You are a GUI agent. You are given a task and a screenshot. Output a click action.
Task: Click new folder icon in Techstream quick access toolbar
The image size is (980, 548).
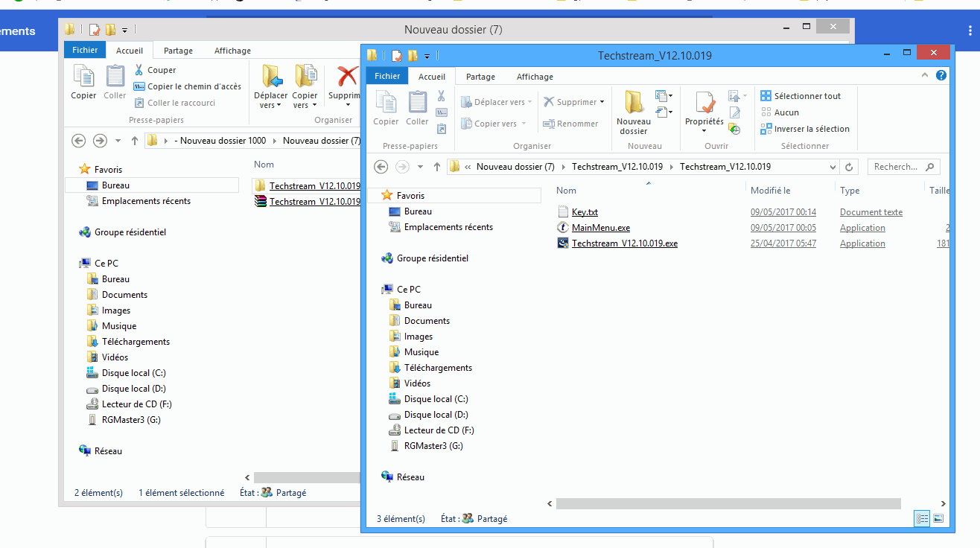(412, 55)
